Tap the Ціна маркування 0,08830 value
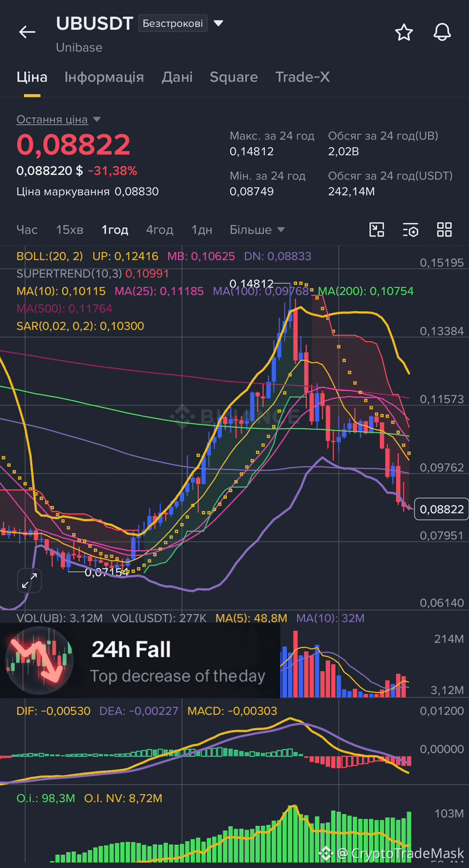Viewport: 469px width, 868px height. (x=137, y=192)
